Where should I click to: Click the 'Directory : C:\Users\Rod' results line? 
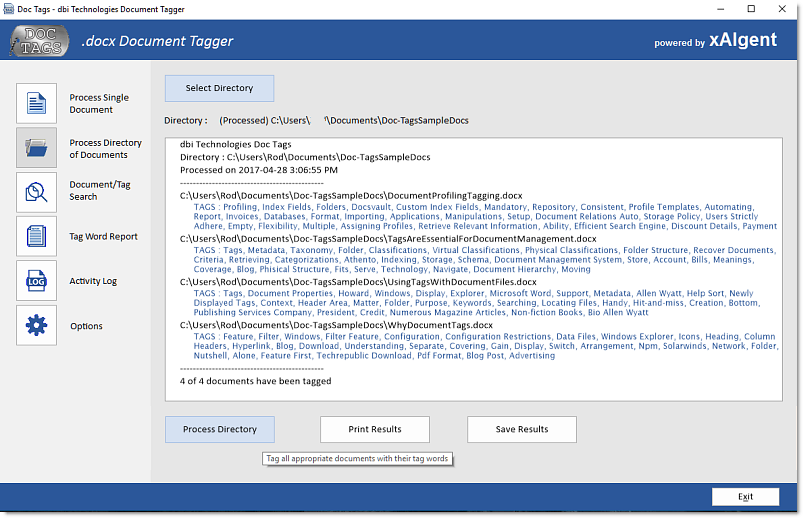pyautogui.click(x=305, y=157)
